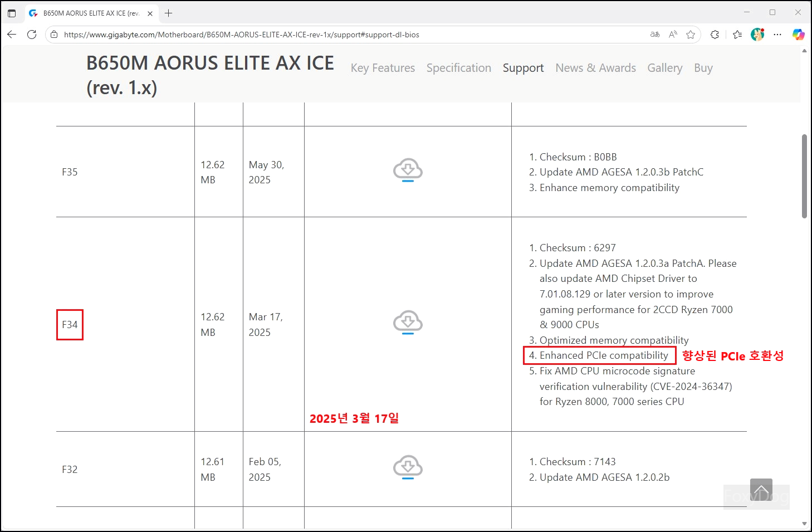Select the B650M AORUS ELITE AX ICE tab
812x532 pixels.
[x=91, y=13]
